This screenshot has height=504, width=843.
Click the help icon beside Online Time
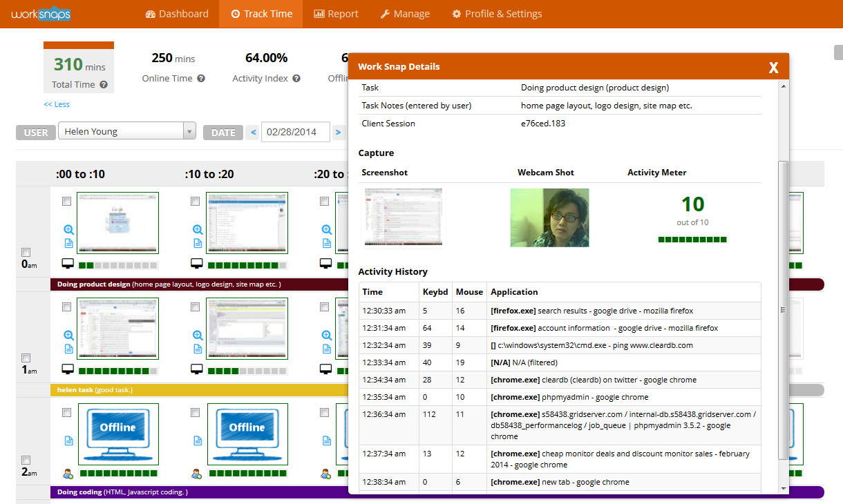tap(201, 79)
